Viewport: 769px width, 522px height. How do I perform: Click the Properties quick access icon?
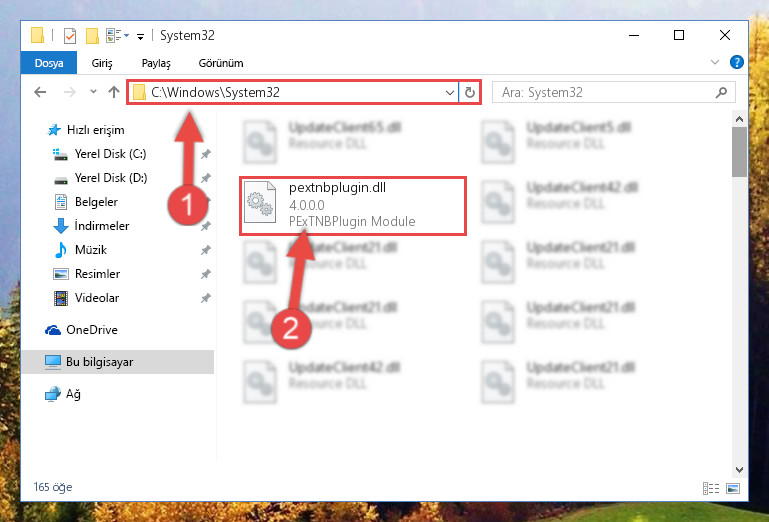[70, 36]
